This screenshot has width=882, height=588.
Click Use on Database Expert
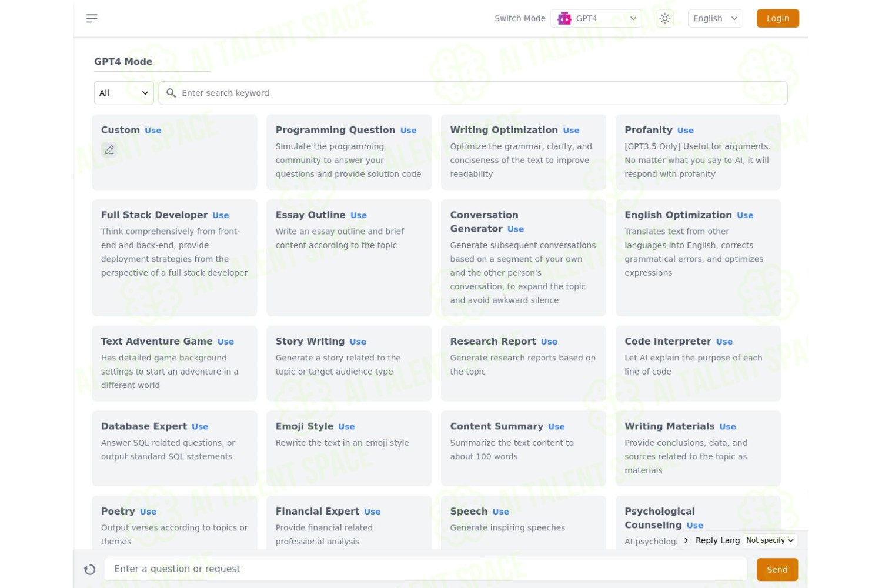pos(200,427)
